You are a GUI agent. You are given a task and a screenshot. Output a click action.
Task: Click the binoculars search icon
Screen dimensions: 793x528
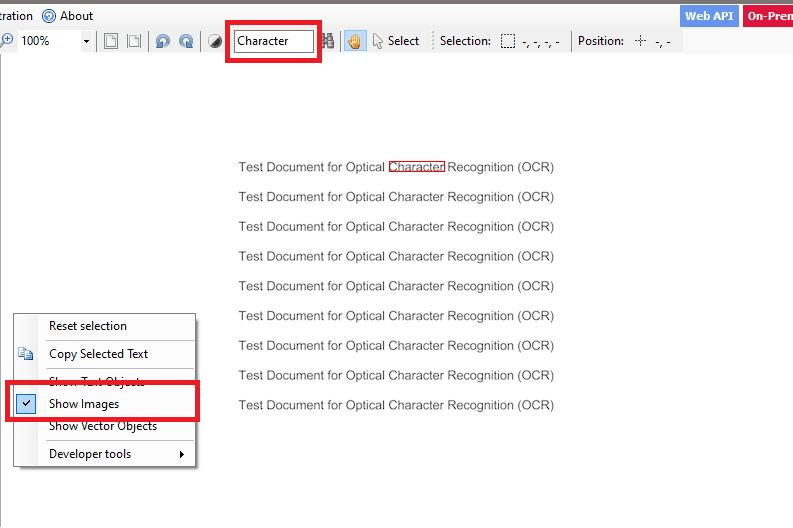[327, 41]
